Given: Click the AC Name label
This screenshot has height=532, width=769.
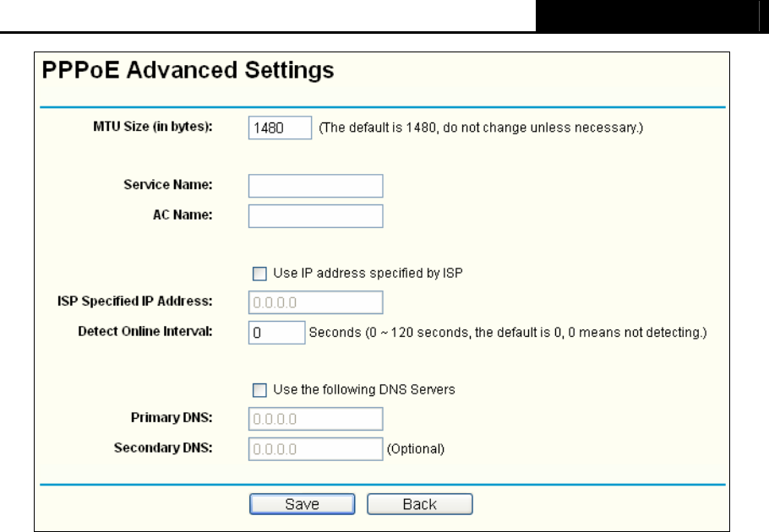Looking at the screenshot, I should [x=183, y=215].
